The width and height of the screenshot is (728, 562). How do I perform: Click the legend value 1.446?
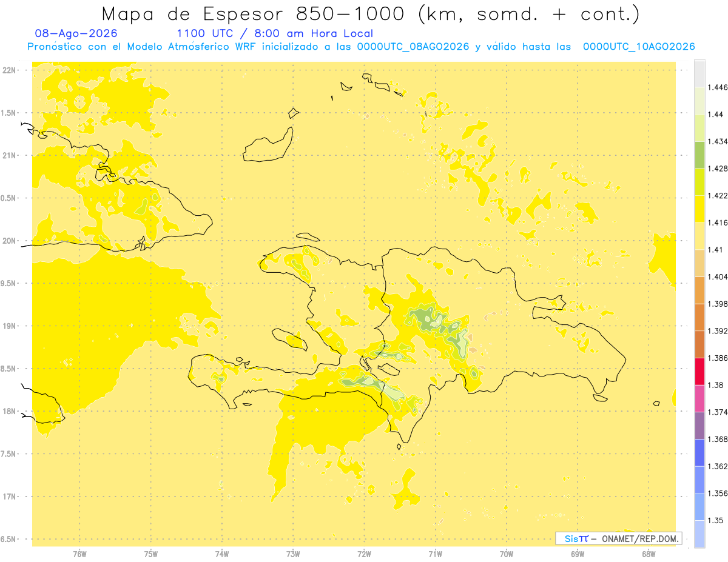tap(718, 87)
